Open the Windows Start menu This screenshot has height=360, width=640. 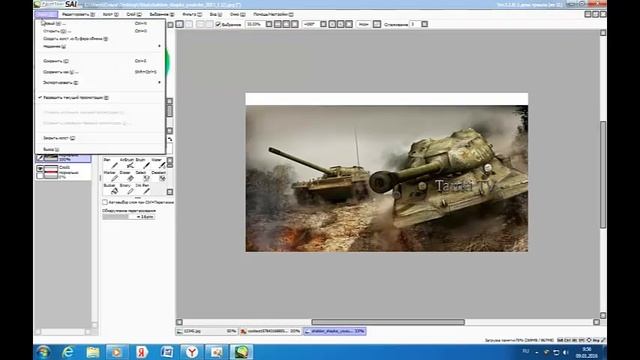click(x=43, y=352)
